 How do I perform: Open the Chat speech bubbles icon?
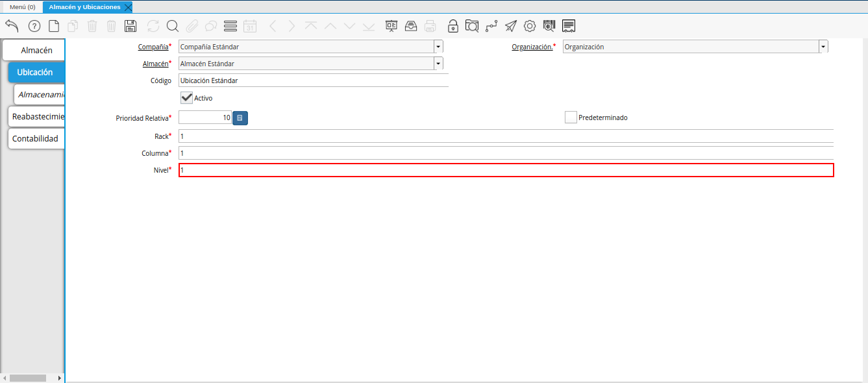click(x=211, y=26)
